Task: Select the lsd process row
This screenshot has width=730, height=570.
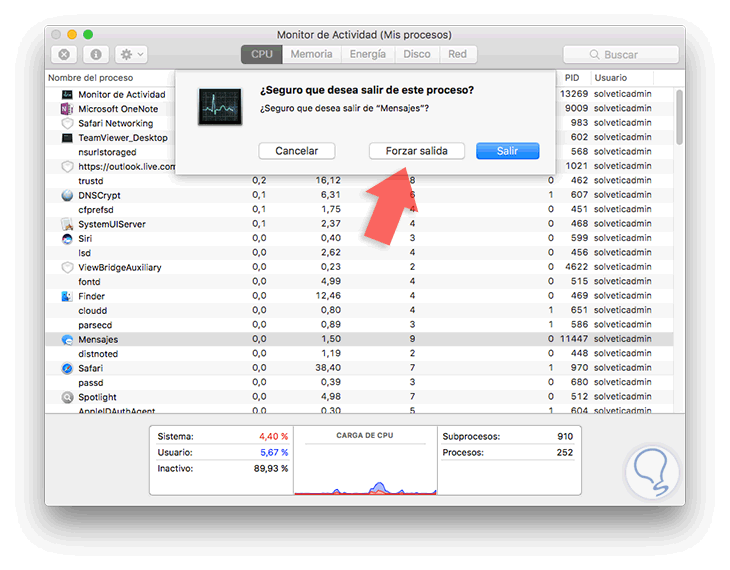Action: point(359,253)
